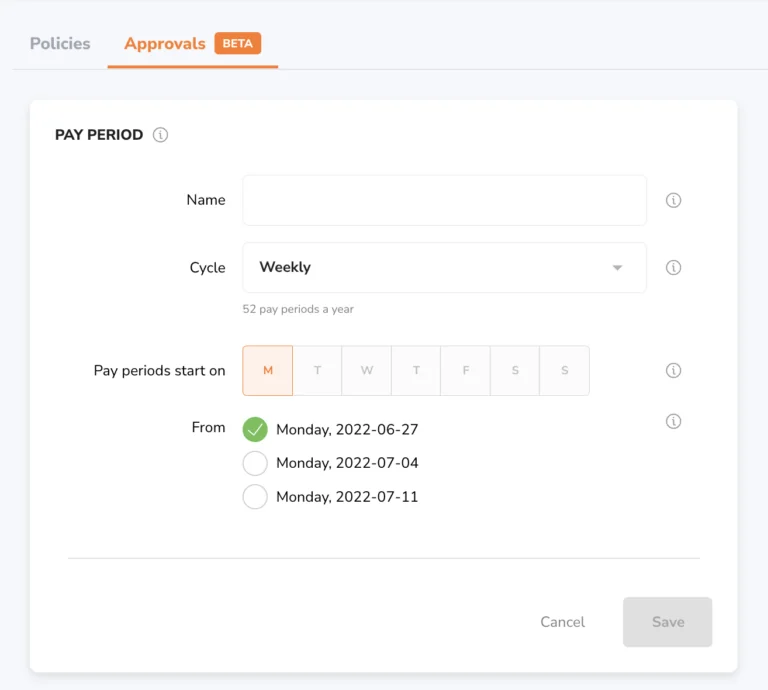Switch to the Policies tab
The width and height of the screenshot is (768, 690).
60,44
